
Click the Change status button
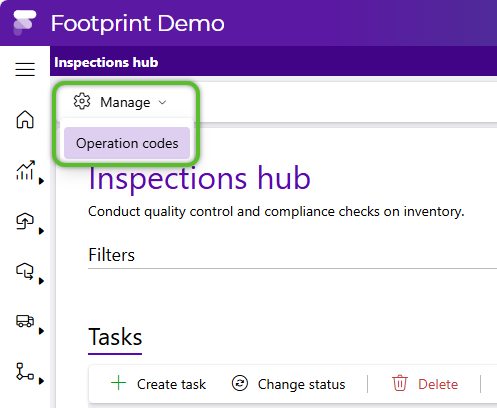pyautogui.click(x=289, y=384)
